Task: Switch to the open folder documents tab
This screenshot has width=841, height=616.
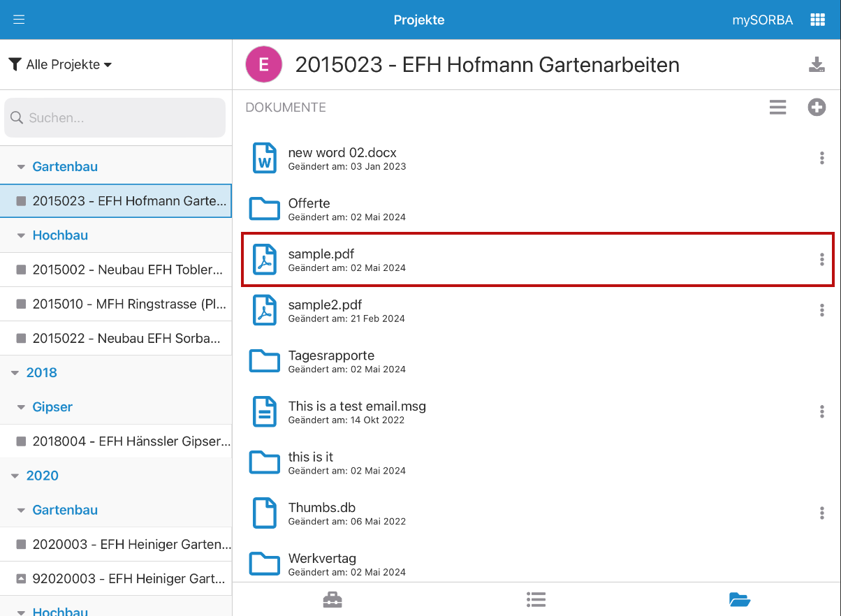Action: tap(739, 599)
